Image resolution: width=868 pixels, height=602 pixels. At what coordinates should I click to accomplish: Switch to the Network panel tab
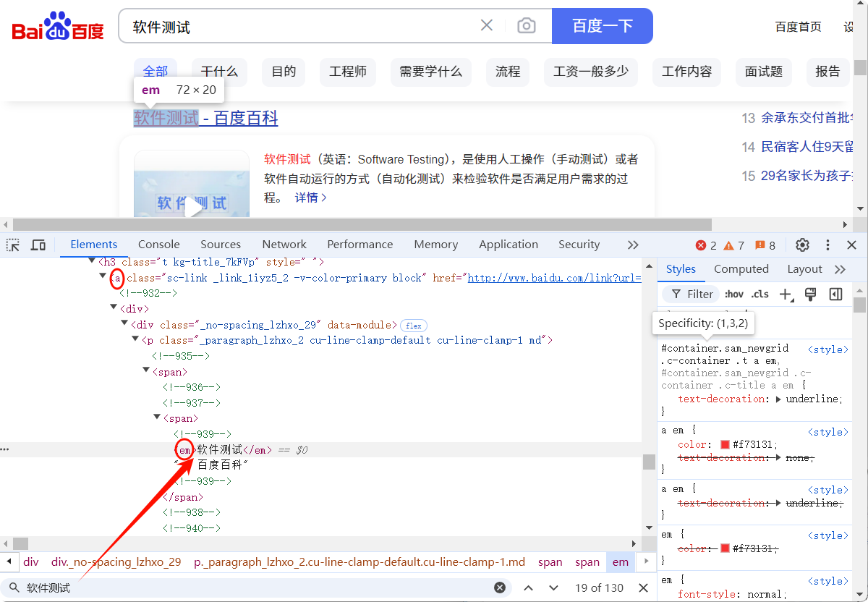click(x=284, y=245)
